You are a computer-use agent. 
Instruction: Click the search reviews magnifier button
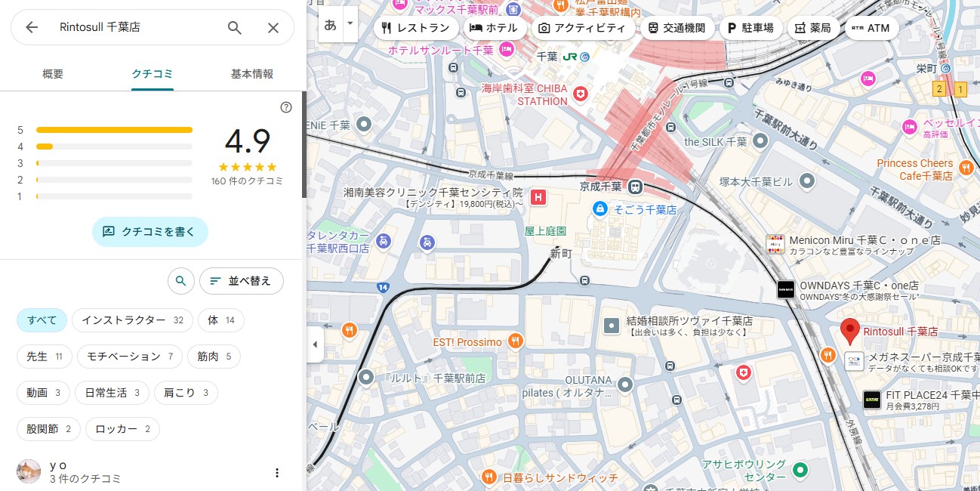point(180,281)
